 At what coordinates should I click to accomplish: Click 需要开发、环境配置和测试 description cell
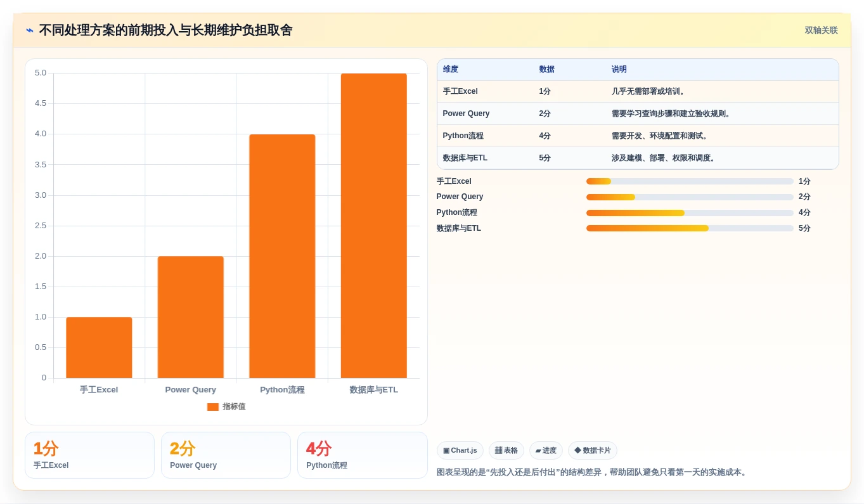click(722, 136)
